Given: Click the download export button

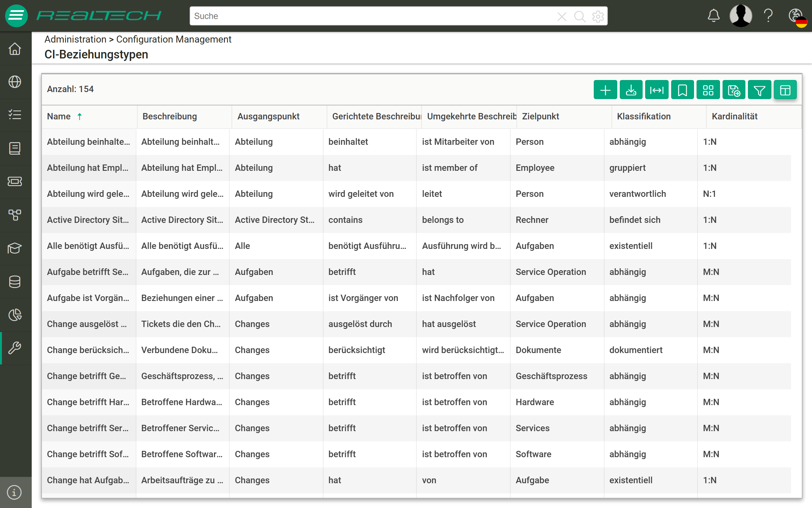Looking at the screenshot, I should (x=631, y=90).
